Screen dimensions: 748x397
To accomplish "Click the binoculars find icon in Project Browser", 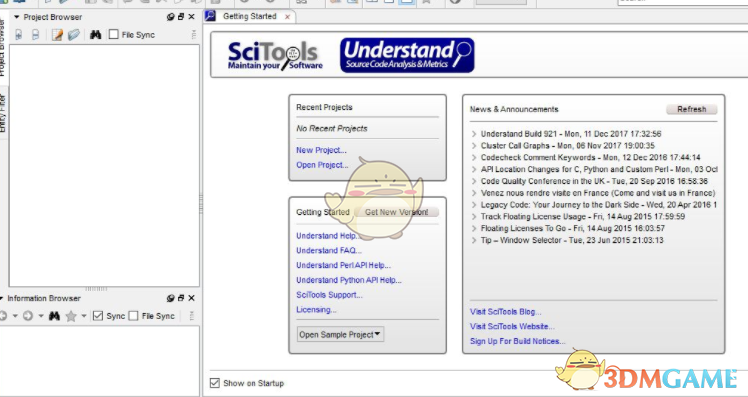I will point(95,35).
